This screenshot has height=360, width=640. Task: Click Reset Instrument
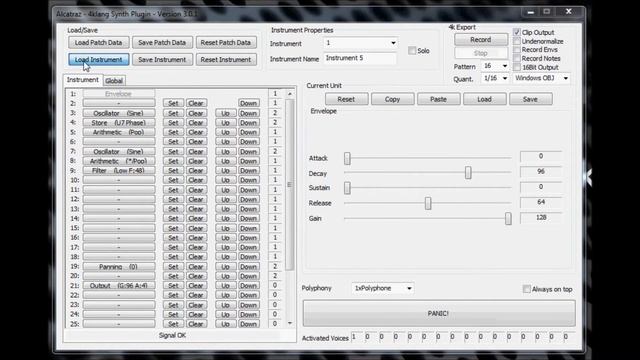(x=226, y=60)
